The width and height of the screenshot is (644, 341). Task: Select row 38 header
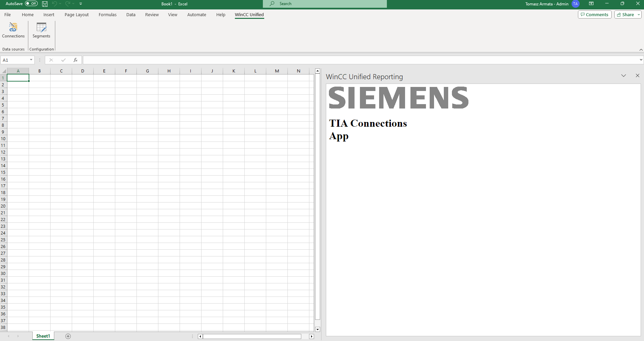click(x=3, y=327)
